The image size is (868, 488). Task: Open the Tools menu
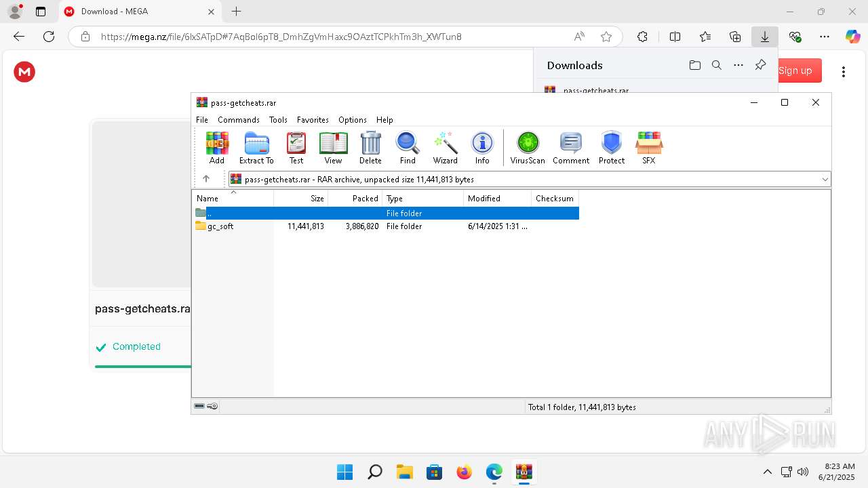278,119
